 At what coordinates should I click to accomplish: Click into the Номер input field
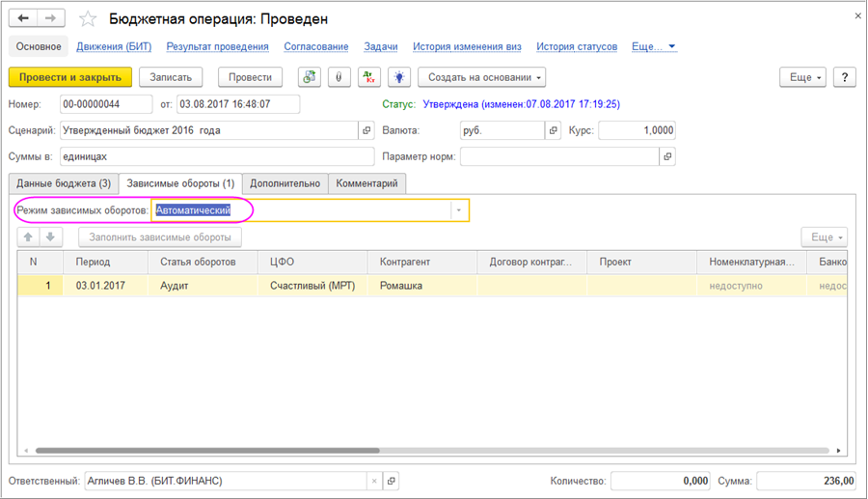point(106,104)
